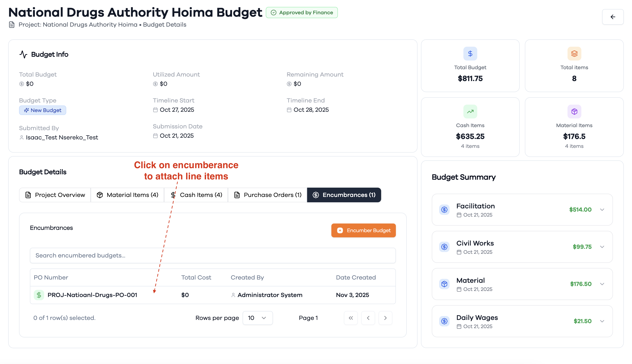Click the document icon beside Project subtitle
This screenshot has width=632, height=364.
(11, 24)
